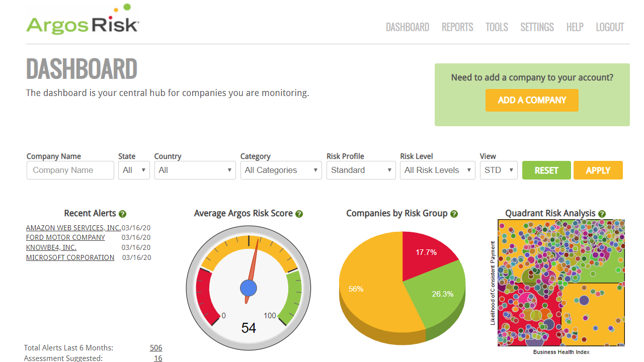
Task: Open the Dashboard nav item
Action: [408, 27]
